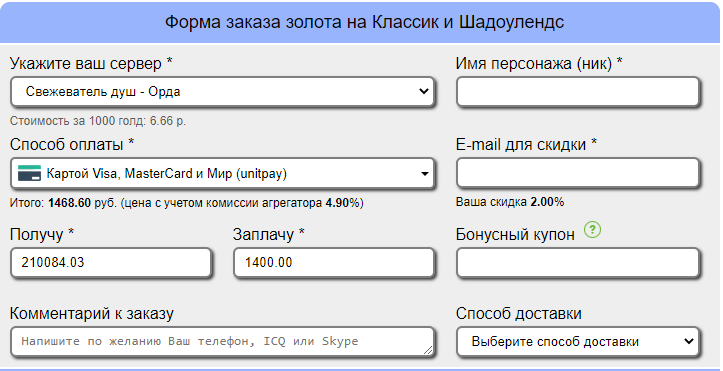Focus the 'Имя персонажа (ник)' field
The image size is (723, 371).
click(x=578, y=92)
